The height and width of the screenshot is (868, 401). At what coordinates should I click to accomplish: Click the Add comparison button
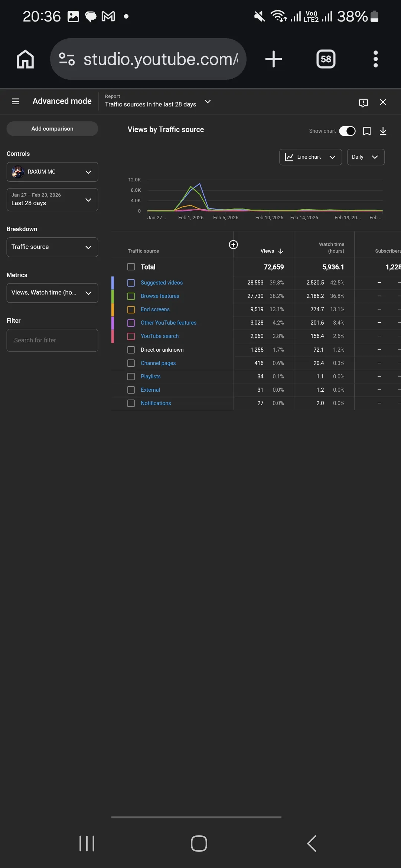[x=52, y=129]
